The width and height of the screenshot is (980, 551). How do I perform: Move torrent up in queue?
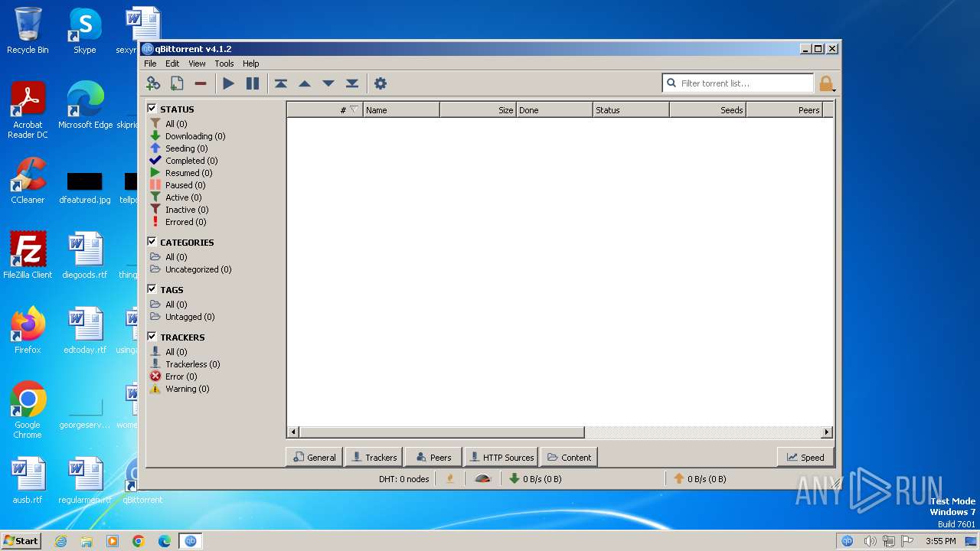pyautogui.click(x=305, y=83)
